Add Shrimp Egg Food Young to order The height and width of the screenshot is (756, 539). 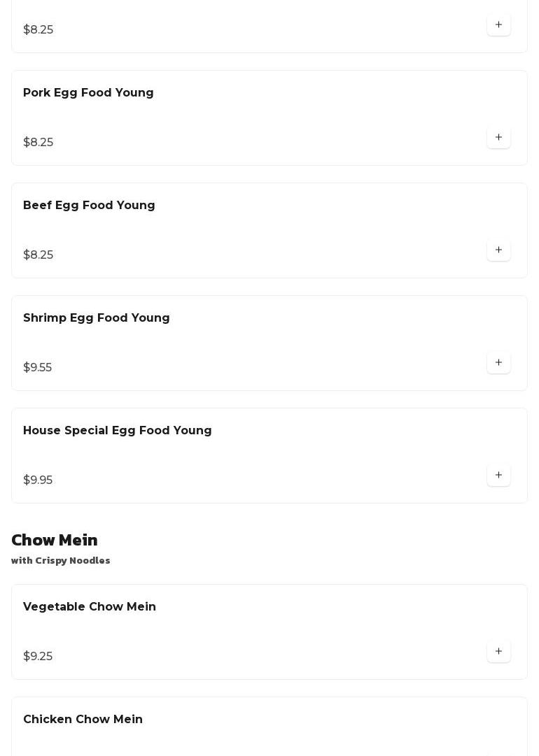498,363
